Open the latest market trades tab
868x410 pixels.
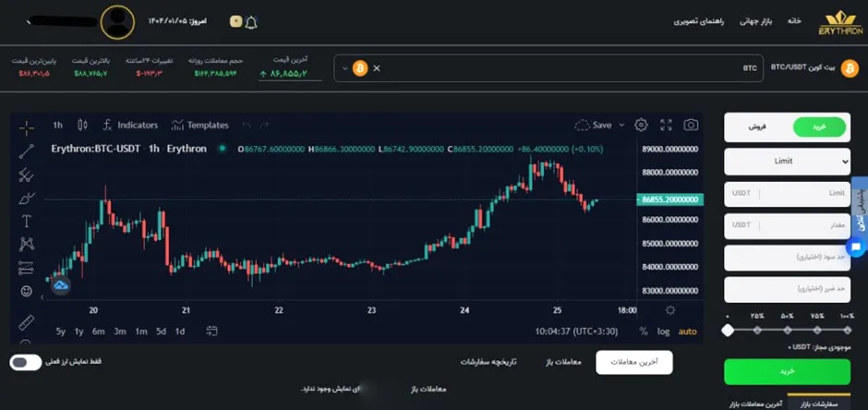pyautogui.click(x=753, y=404)
